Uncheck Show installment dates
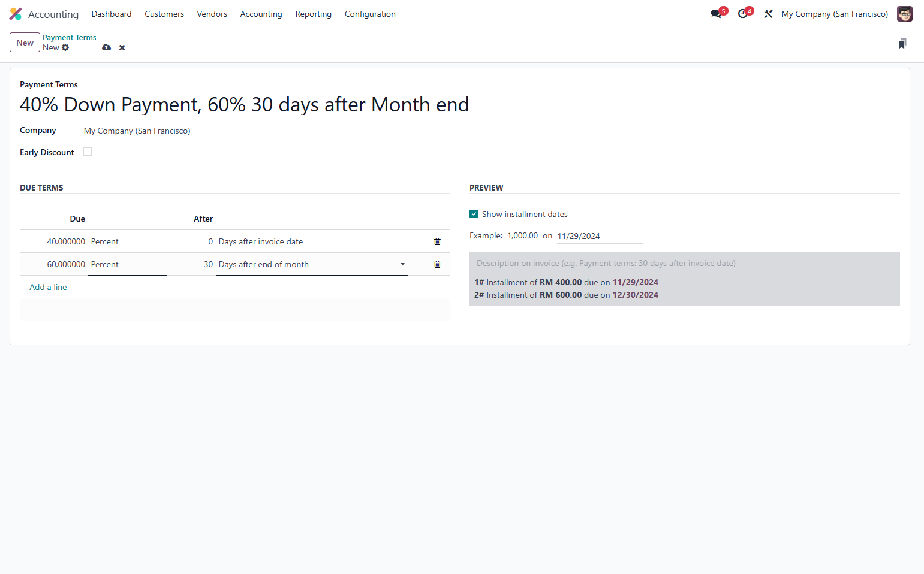Screen dimensions: 924x574 point(474,214)
